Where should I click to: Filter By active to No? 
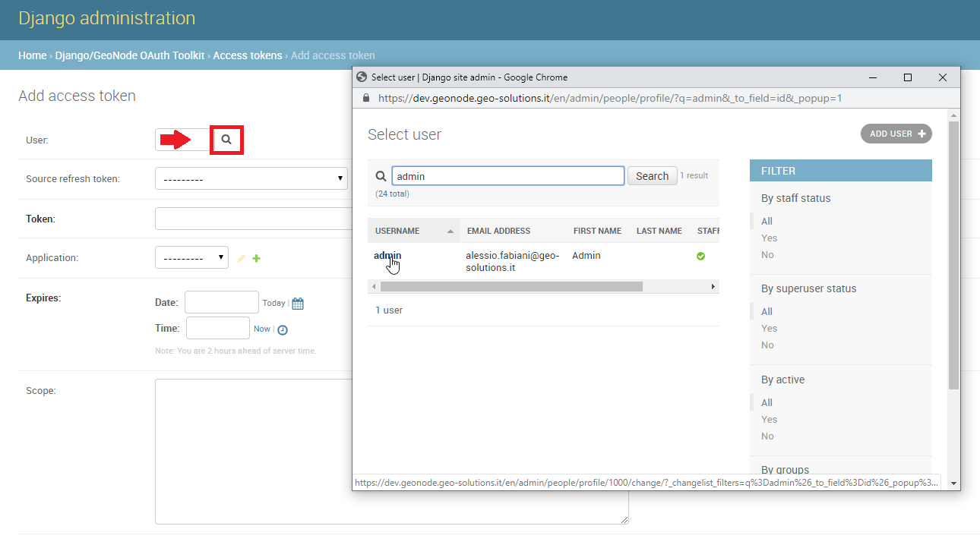[x=767, y=436]
